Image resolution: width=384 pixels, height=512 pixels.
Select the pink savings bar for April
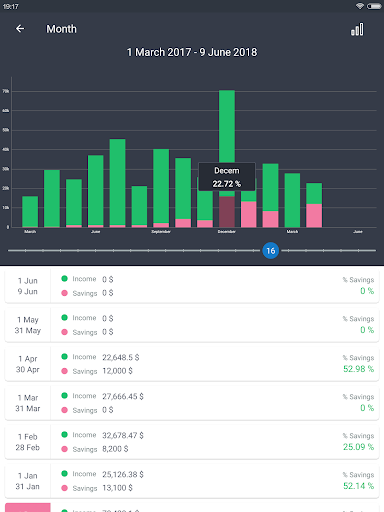coord(314,216)
